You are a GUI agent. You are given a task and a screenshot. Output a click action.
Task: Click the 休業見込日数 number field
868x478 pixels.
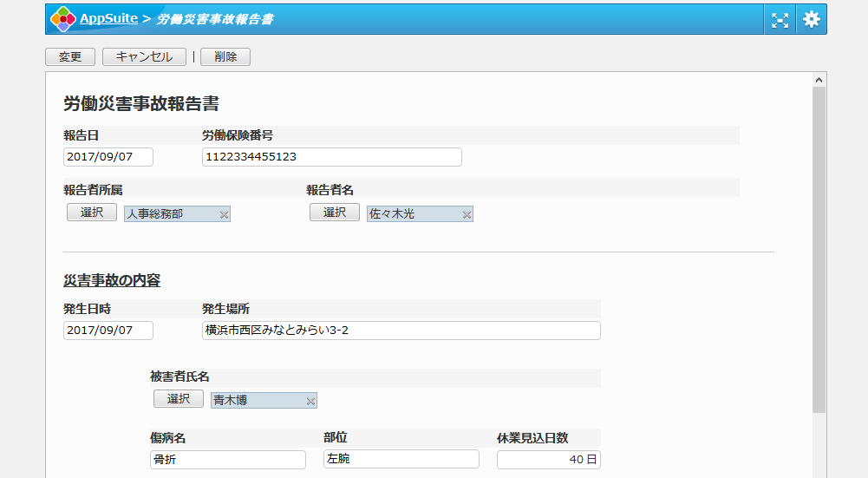coord(548,460)
